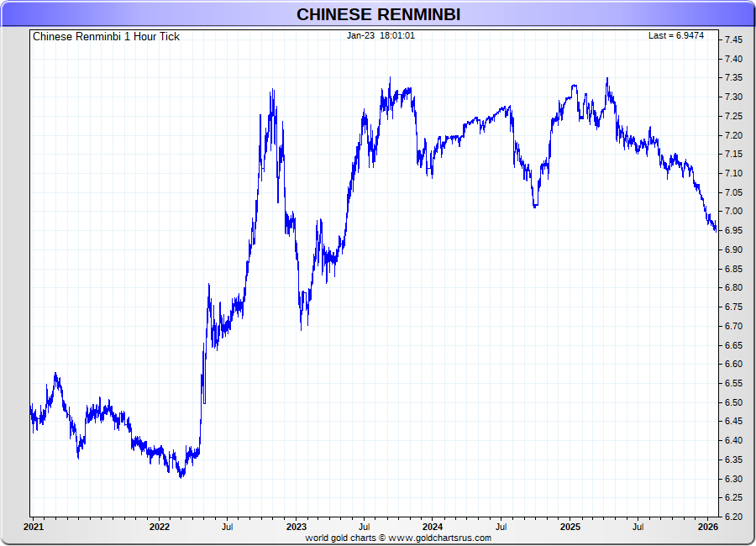The width and height of the screenshot is (756, 546).
Task: Click the 'Last = 6.9474' value
Action: point(676,35)
